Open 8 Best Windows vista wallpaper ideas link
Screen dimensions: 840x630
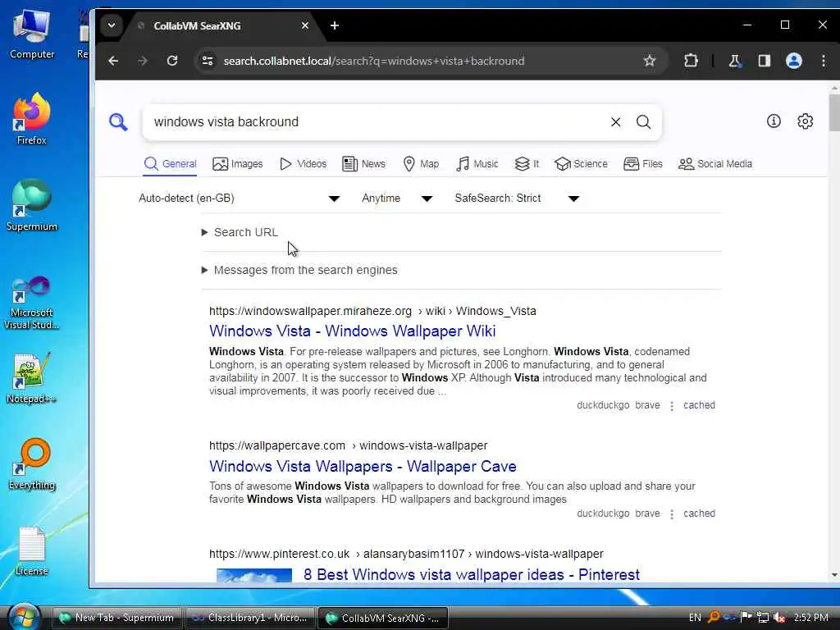click(x=472, y=575)
